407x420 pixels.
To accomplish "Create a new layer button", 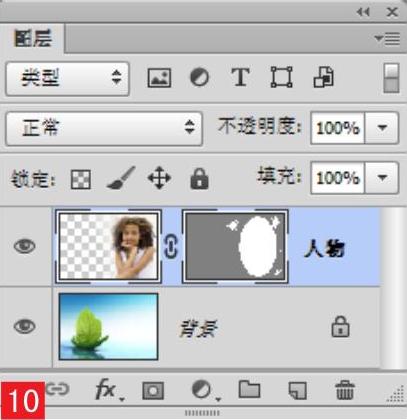I will coord(297,390).
